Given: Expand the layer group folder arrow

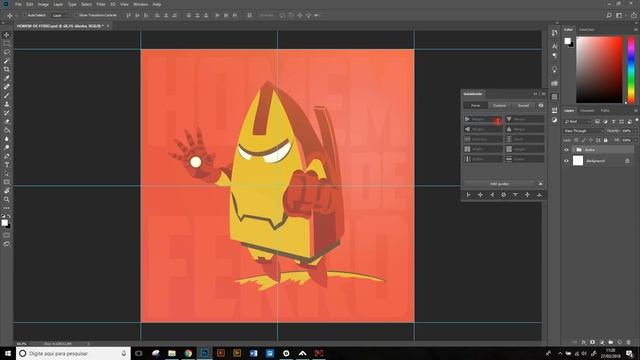Looking at the screenshot, I should click(x=573, y=150).
